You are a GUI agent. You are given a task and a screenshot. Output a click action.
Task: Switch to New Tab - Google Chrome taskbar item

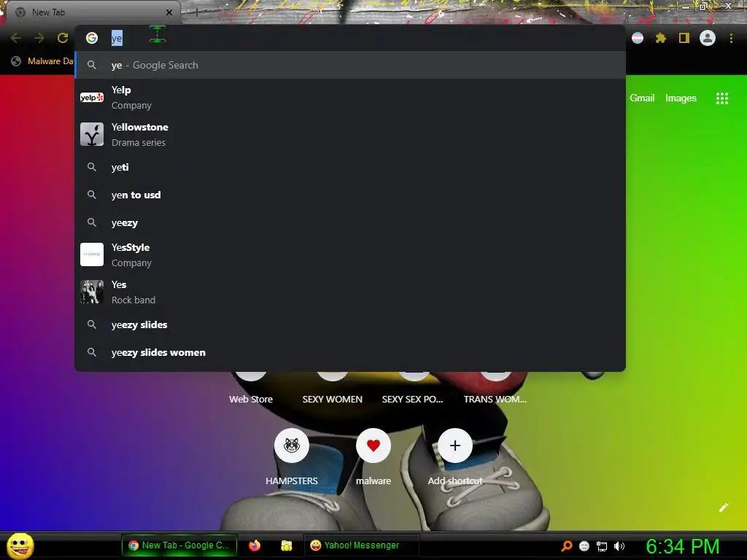coord(179,545)
